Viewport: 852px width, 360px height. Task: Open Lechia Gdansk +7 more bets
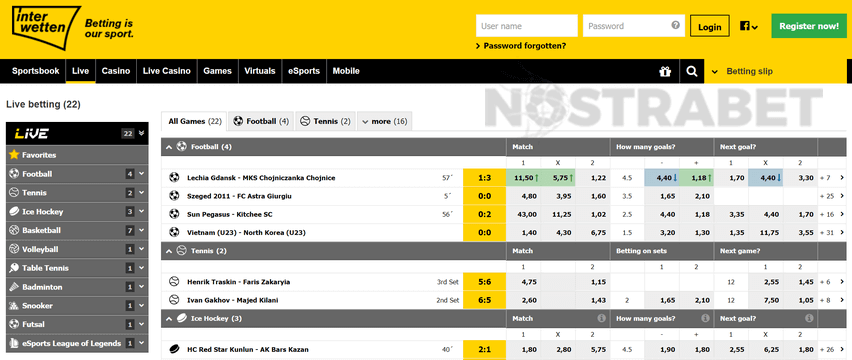tap(833, 178)
